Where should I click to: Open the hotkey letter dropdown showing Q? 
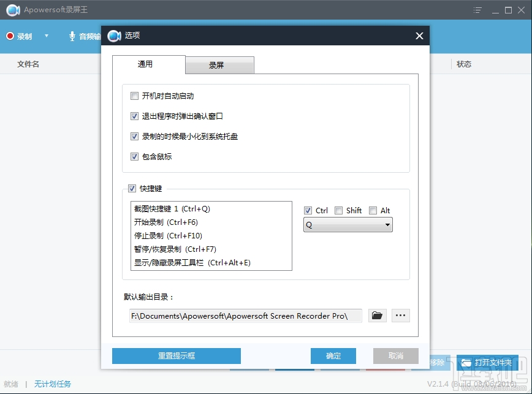coord(387,225)
